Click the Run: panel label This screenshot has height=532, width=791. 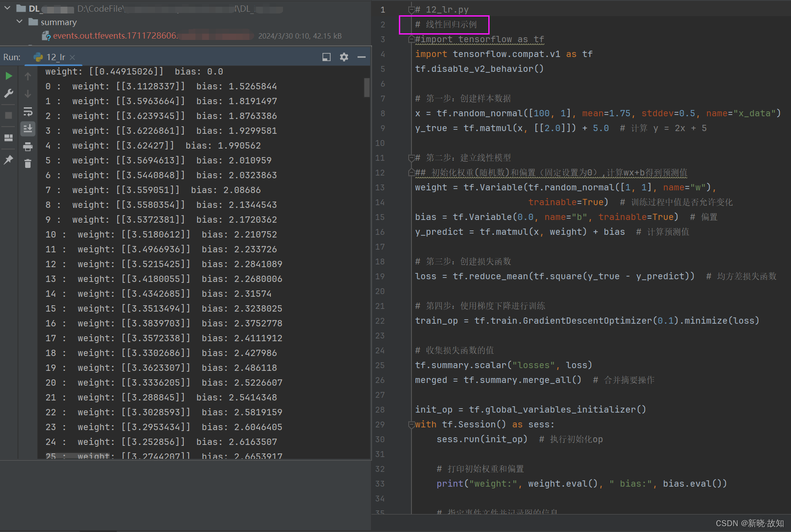12,57
